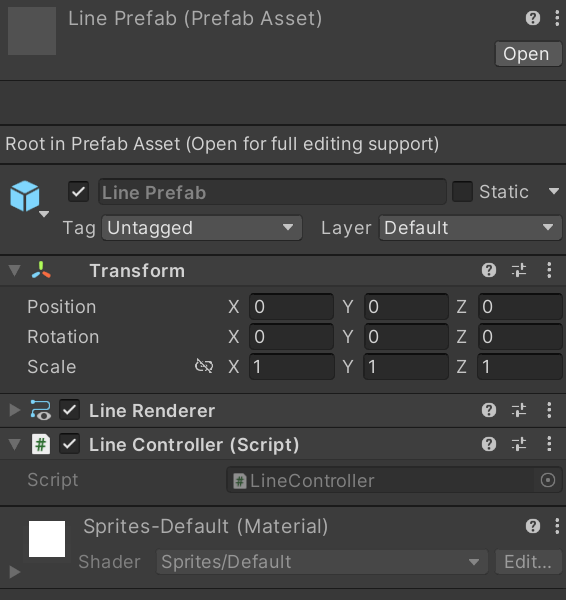Click the Position X input field
566x600 pixels.
292,307
